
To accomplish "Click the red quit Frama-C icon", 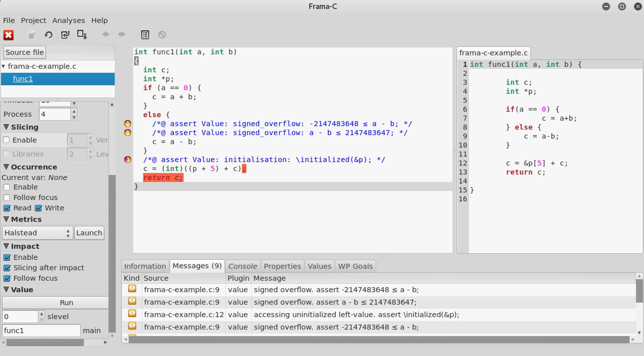I will point(8,35).
